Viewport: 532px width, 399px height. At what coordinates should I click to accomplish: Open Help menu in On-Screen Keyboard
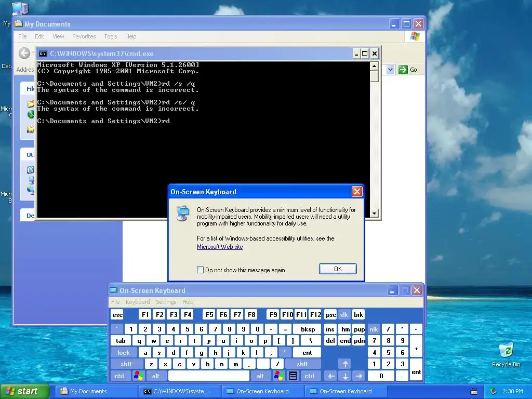(x=188, y=302)
